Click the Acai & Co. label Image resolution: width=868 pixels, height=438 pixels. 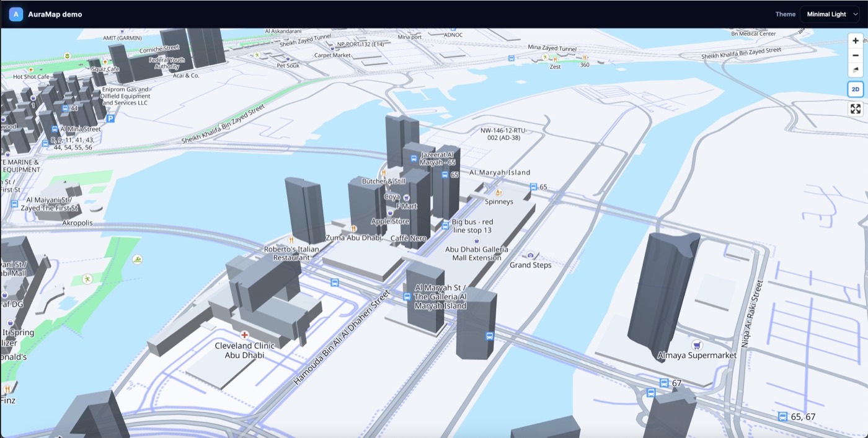[186, 76]
